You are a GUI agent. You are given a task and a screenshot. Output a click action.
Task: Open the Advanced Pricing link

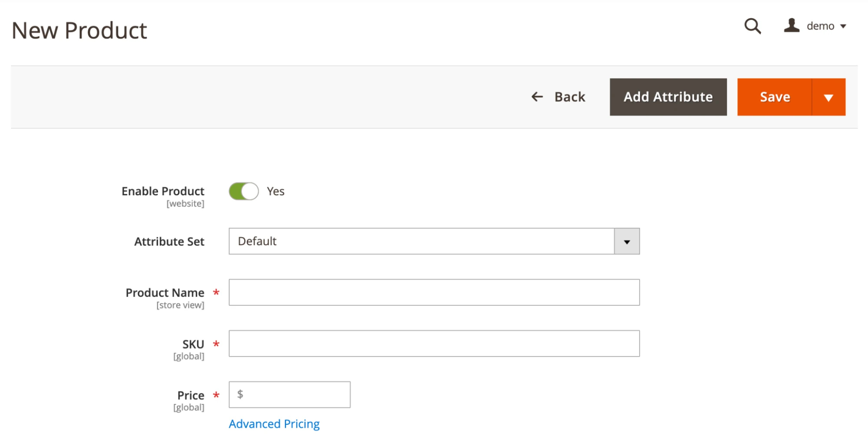274,424
